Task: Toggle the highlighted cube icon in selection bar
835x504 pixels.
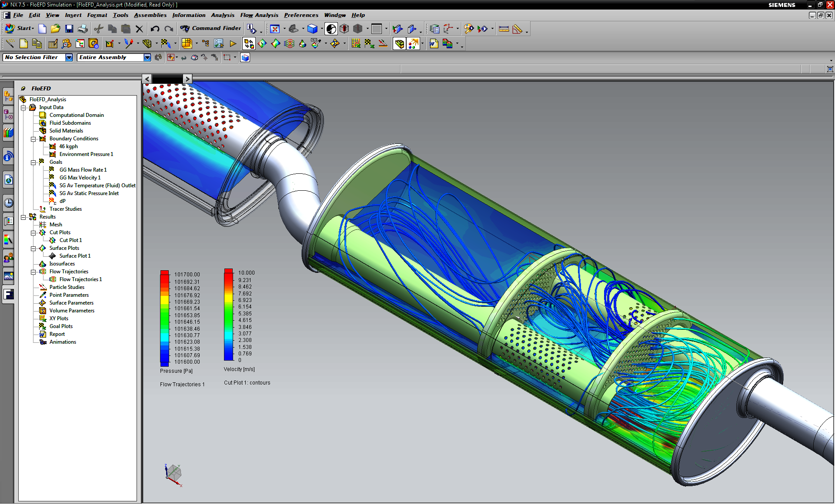Action: tap(245, 57)
